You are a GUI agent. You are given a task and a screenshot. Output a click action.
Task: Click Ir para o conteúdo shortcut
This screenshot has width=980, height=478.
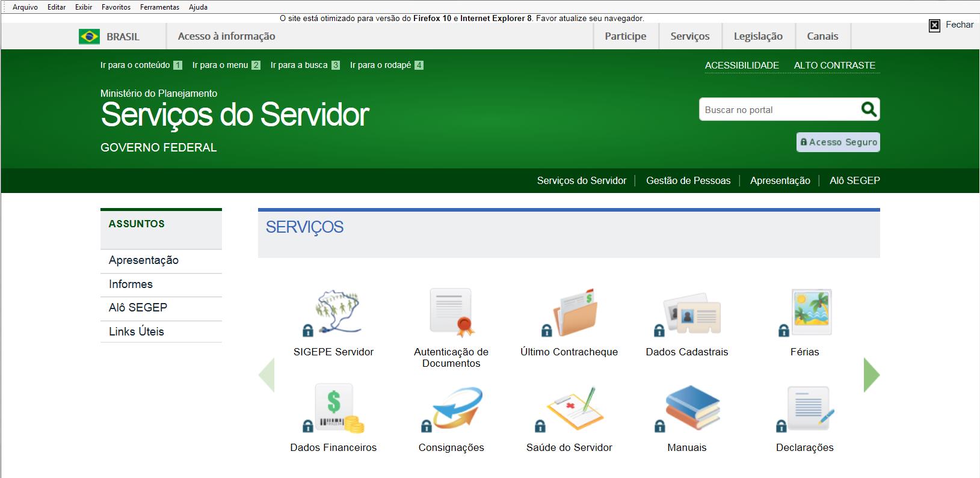click(141, 65)
